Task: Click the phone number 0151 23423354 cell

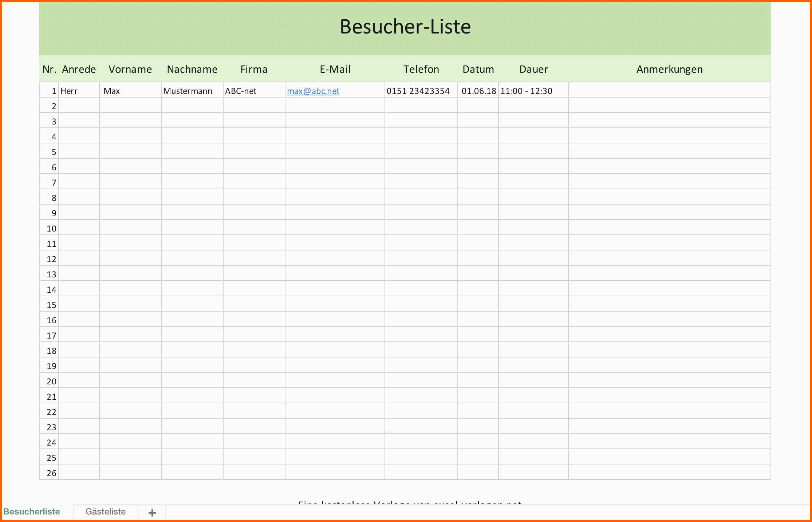Action: click(418, 91)
